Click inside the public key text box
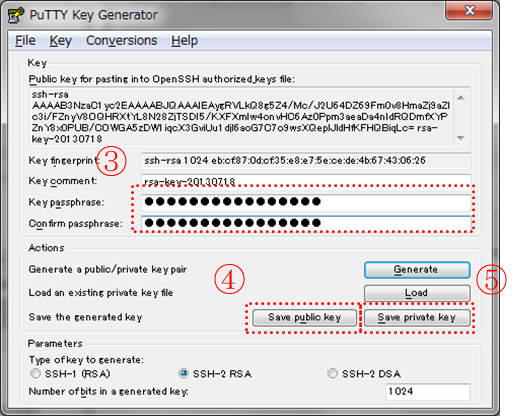The image size is (528, 416). click(242, 117)
